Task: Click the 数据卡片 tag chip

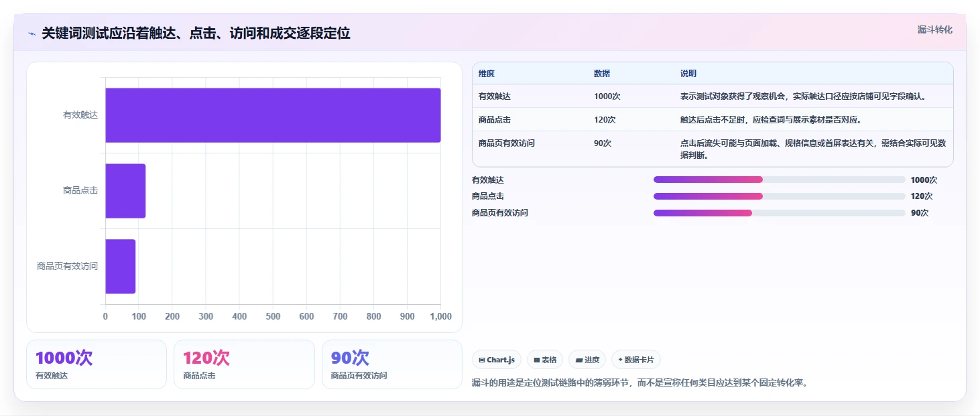Action: 636,360
